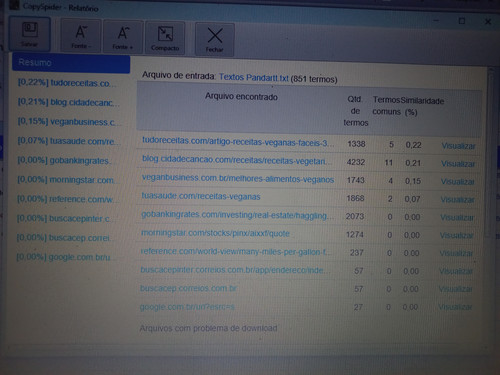Open [0,21%] blog.cidadecanc sidebar item
This screenshot has width=500, height=375.
pos(68,102)
